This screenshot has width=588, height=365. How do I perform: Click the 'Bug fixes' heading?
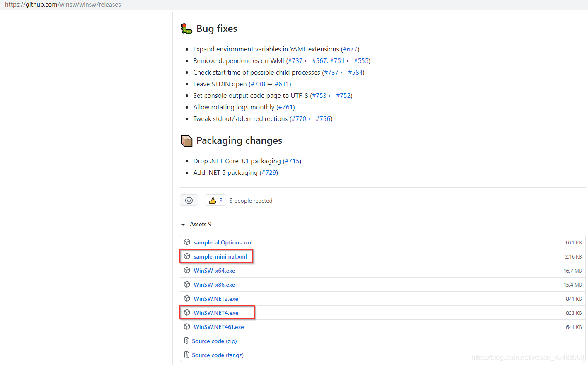click(x=217, y=29)
